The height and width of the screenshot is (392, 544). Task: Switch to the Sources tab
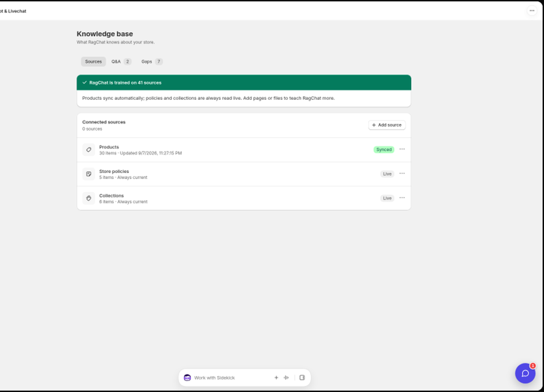pos(93,61)
